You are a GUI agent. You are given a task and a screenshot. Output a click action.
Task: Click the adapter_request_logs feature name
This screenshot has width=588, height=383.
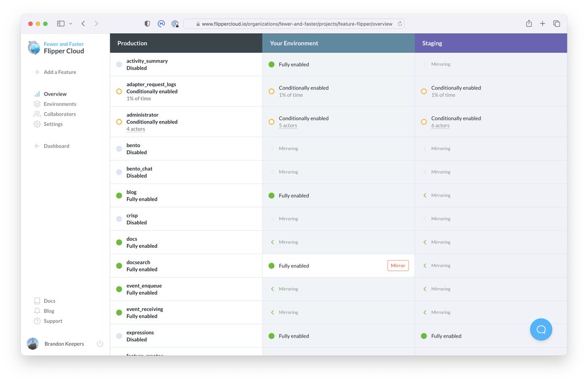[x=151, y=84]
